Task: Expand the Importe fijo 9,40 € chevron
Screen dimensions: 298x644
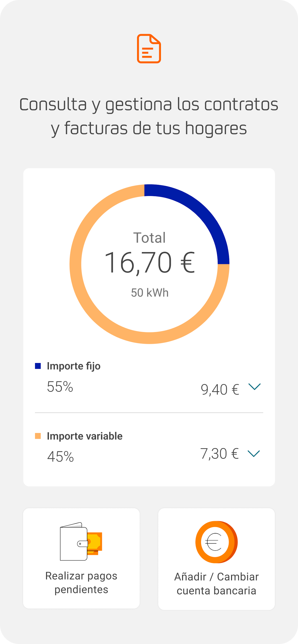Action: [x=254, y=387]
